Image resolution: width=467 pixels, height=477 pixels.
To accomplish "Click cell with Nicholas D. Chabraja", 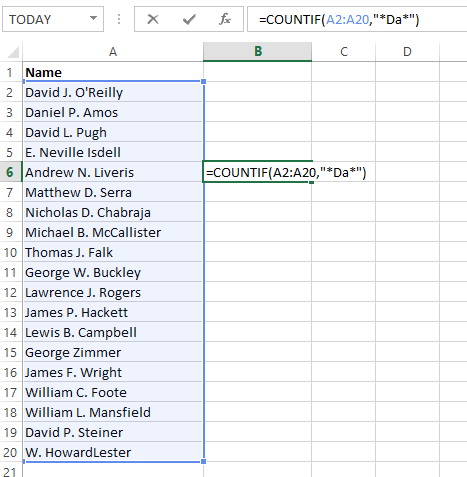I will (x=113, y=212).
